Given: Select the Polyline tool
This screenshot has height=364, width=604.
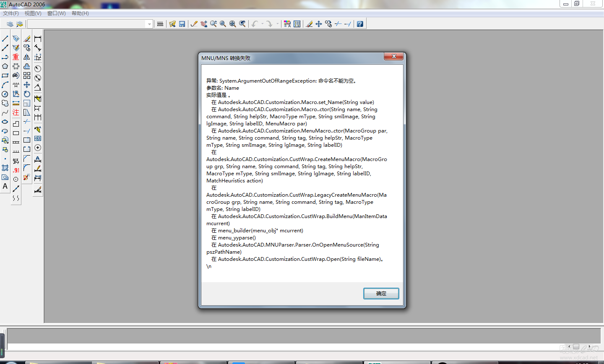Looking at the screenshot, I should (x=5, y=57).
